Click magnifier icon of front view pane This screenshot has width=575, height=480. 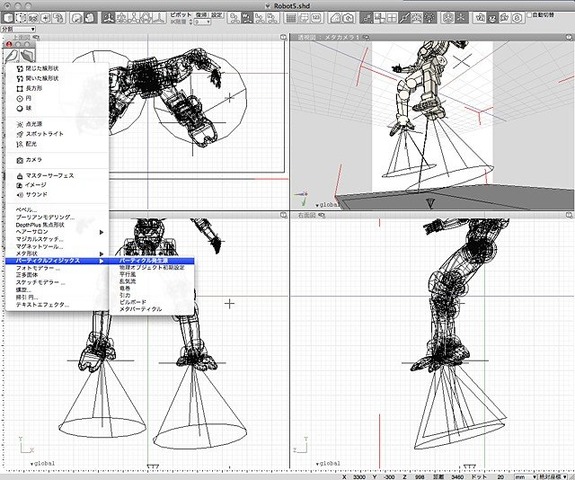click(x=283, y=215)
